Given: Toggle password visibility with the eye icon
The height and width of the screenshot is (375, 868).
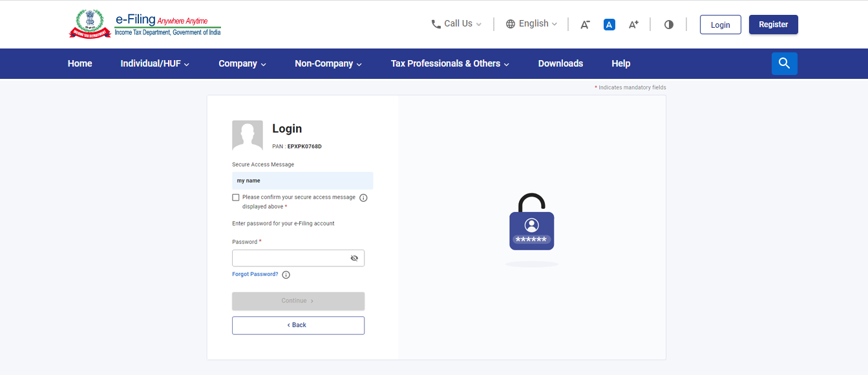Looking at the screenshot, I should (354, 258).
